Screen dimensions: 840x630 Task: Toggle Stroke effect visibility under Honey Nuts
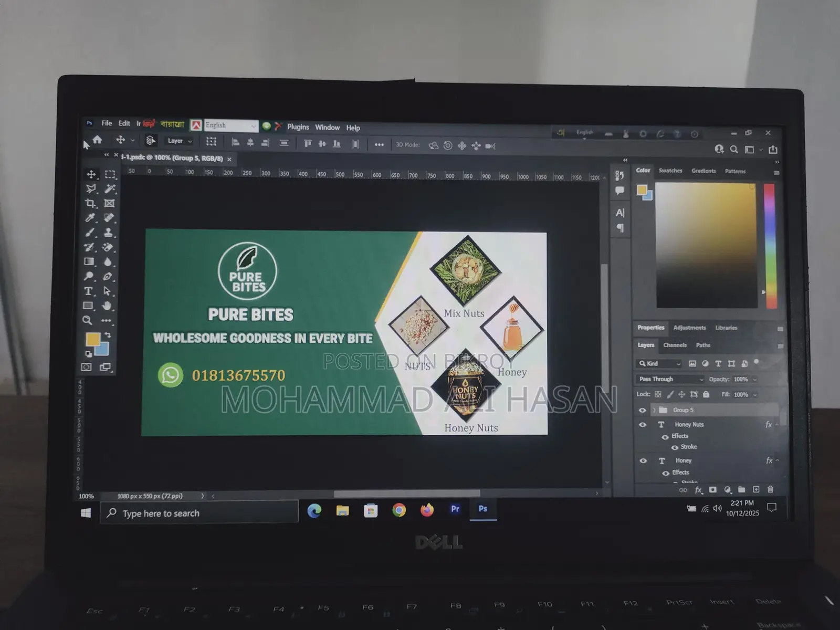(675, 448)
